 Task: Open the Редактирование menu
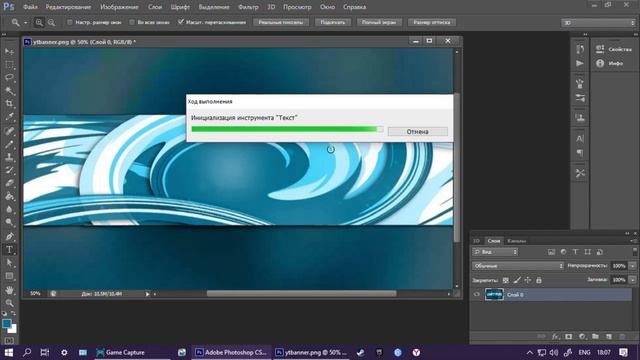(68, 7)
